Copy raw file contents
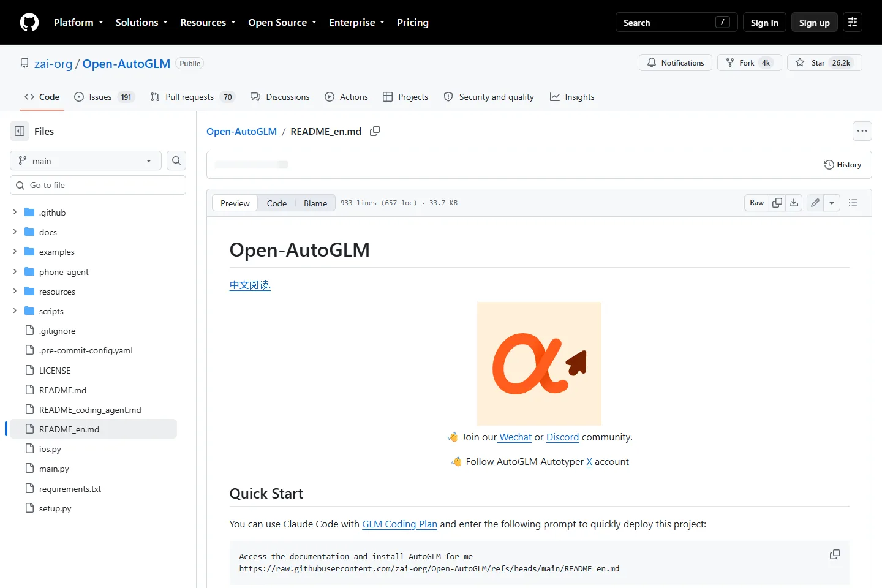Image resolution: width=882 pixels, height=588 pixels. pyautogui.click(x=777, y=203)
